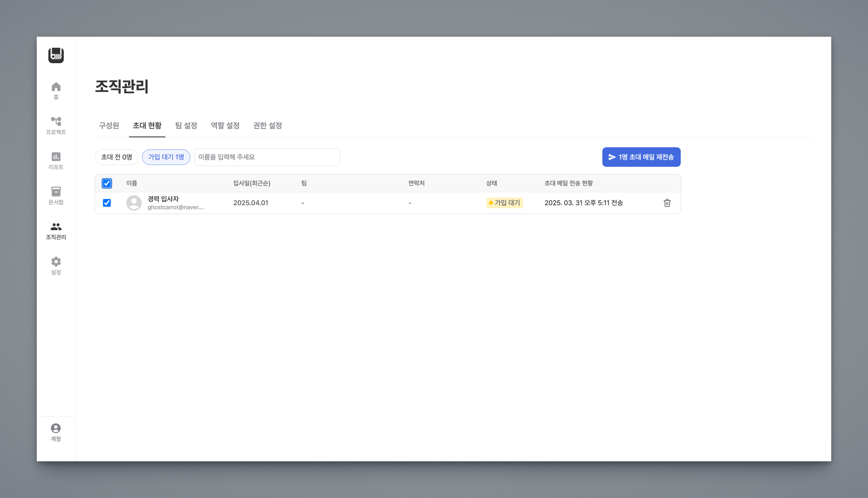Open the 역할 설정 tab
The image size is (868, 498).
(x=225, y=126)
